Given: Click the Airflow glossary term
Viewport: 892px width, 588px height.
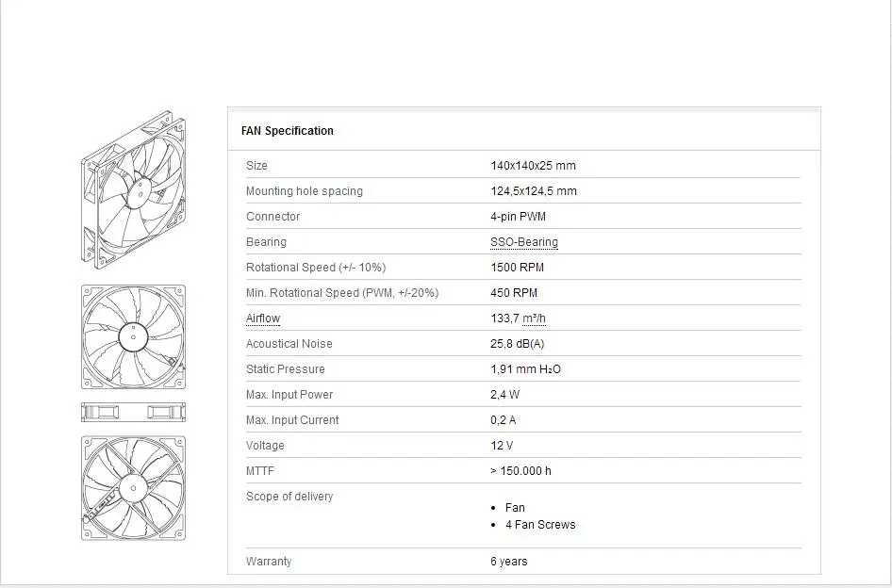Looking at the screenshot, I should click(263, 318).
